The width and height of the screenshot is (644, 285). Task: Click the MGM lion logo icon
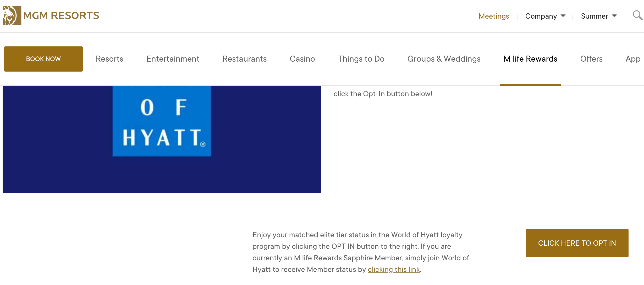tap(12, 15)
